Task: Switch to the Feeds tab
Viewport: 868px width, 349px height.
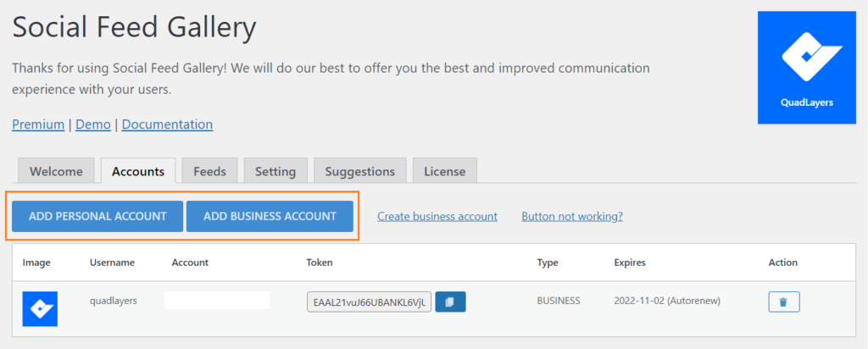Action: point(210,171)
